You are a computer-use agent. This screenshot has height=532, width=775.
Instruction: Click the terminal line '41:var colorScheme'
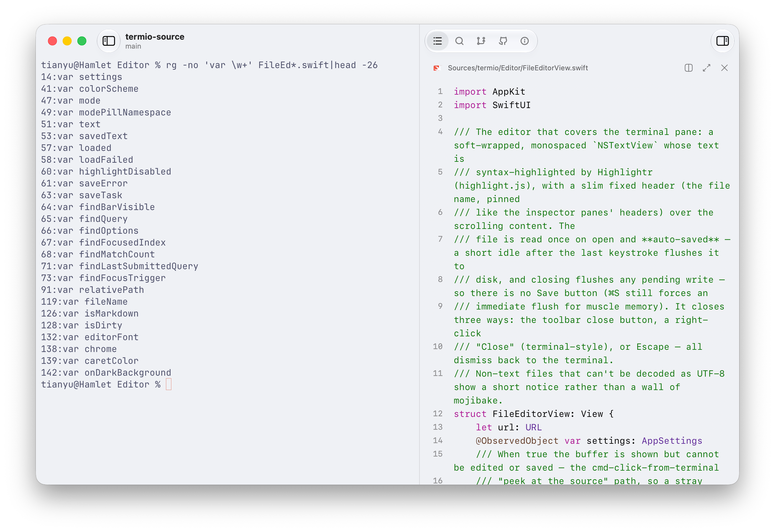(x=90, y=89)
